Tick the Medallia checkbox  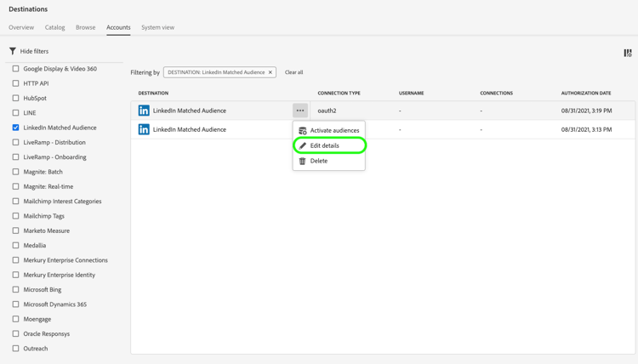pos(15,245)
